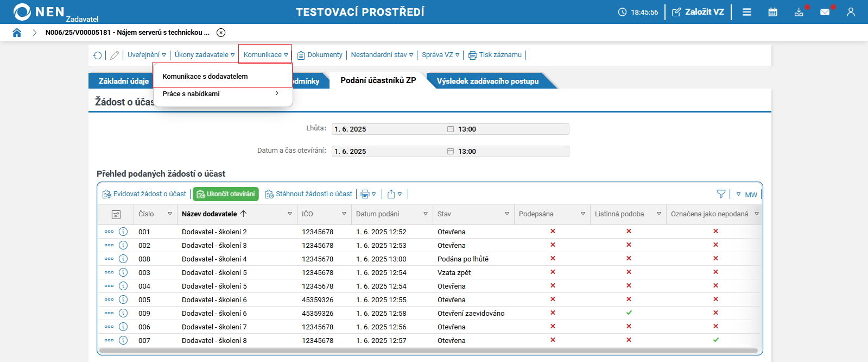The width and height of the screenshot is (868, 362).
Task: Go to the home page icon
Action: pyautogui.click(x=17, y=33)
